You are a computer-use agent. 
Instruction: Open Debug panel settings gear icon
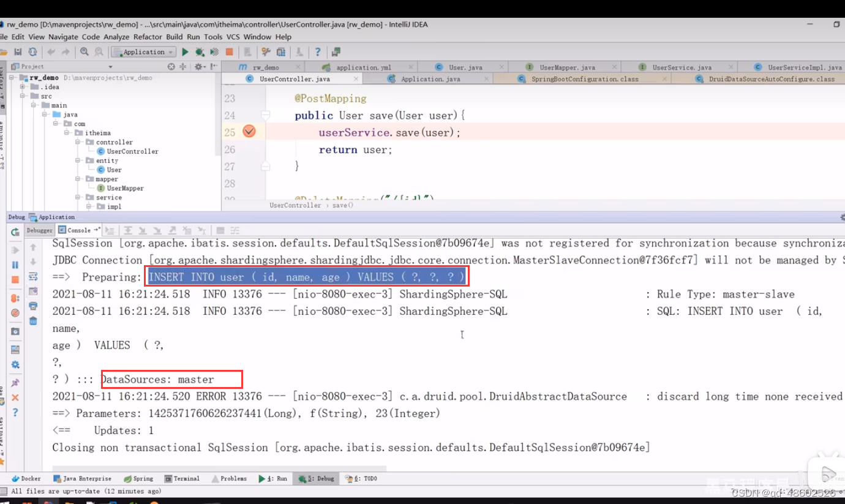15,365
